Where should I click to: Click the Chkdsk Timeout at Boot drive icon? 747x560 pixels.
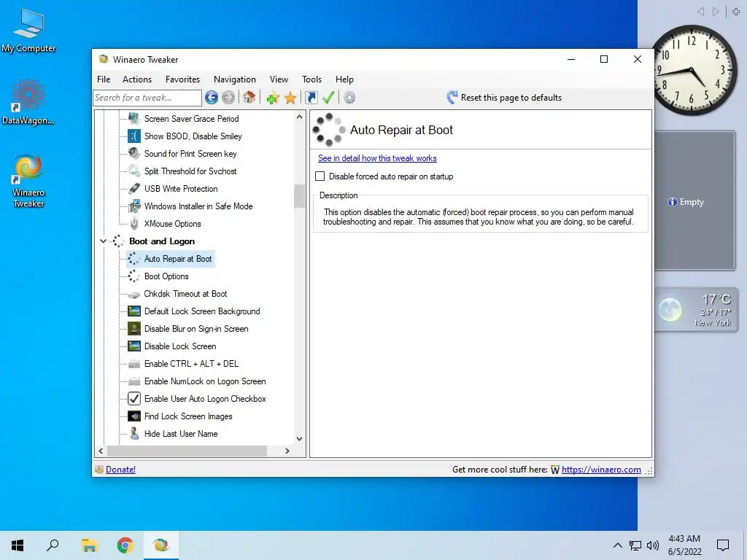[134, 295]
